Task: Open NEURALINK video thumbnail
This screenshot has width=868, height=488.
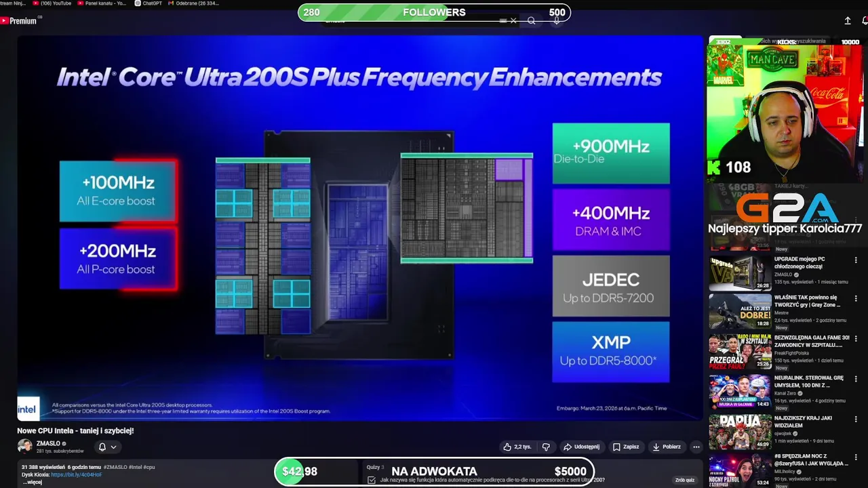Action: [x=740, y=392]
